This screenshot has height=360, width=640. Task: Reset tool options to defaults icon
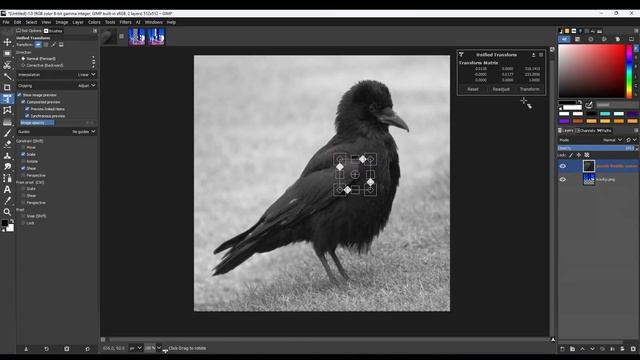(x=87, y=349)
